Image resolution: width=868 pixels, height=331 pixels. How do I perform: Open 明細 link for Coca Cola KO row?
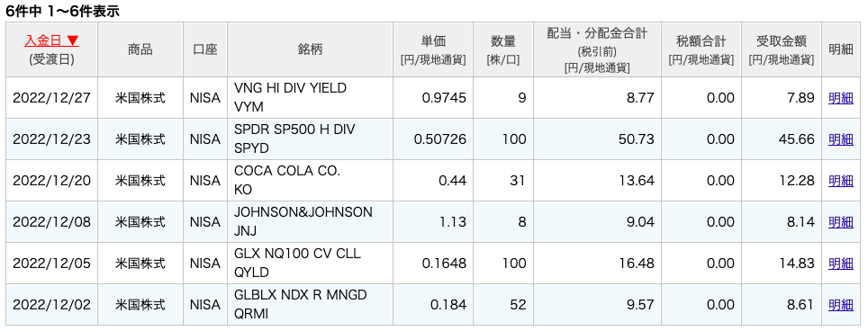(840, 181)
